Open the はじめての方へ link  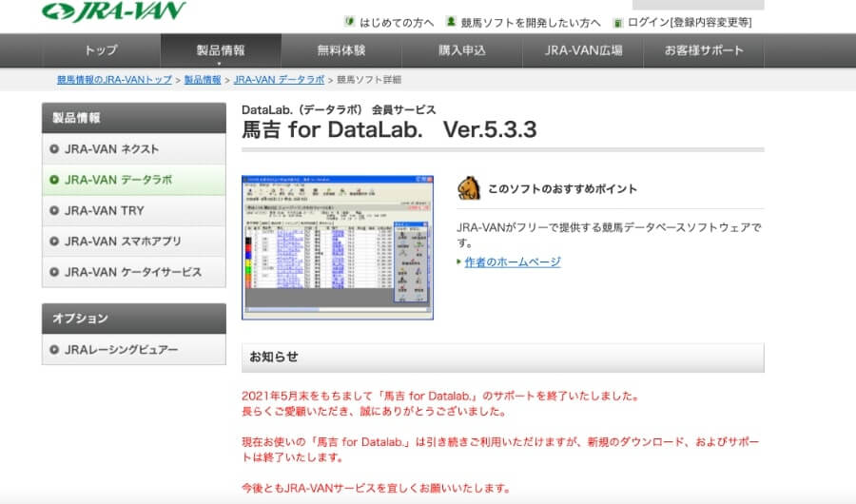[x=397, y=23]
